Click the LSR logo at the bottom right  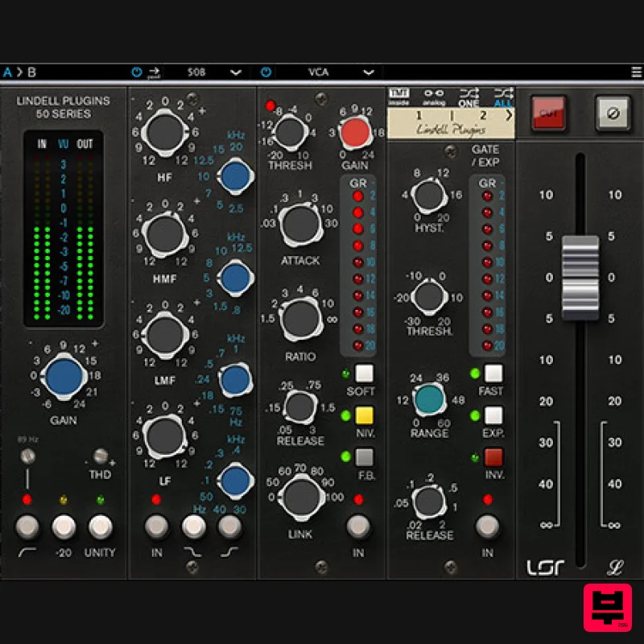tap(546, 568)
